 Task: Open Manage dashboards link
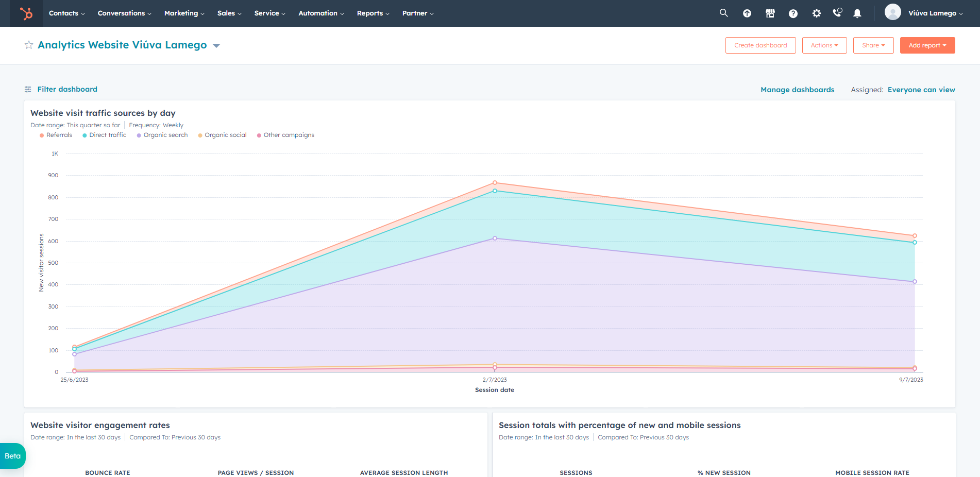[798, 90]
